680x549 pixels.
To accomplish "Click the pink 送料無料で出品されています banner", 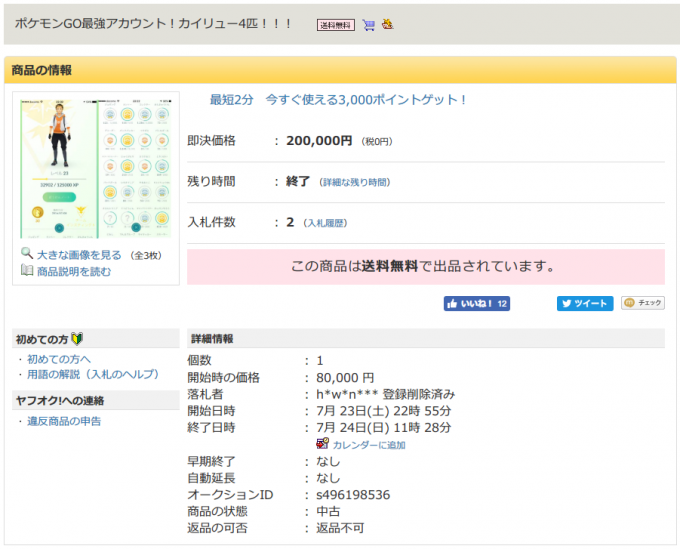I will [x=426, y=267].
